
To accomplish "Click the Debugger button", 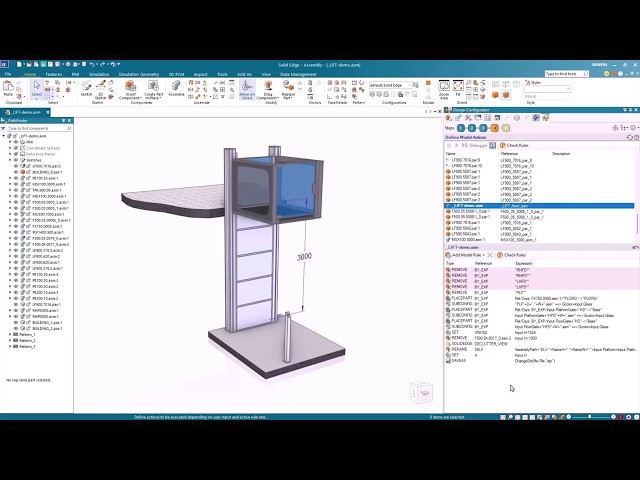I will click(478, 145).
